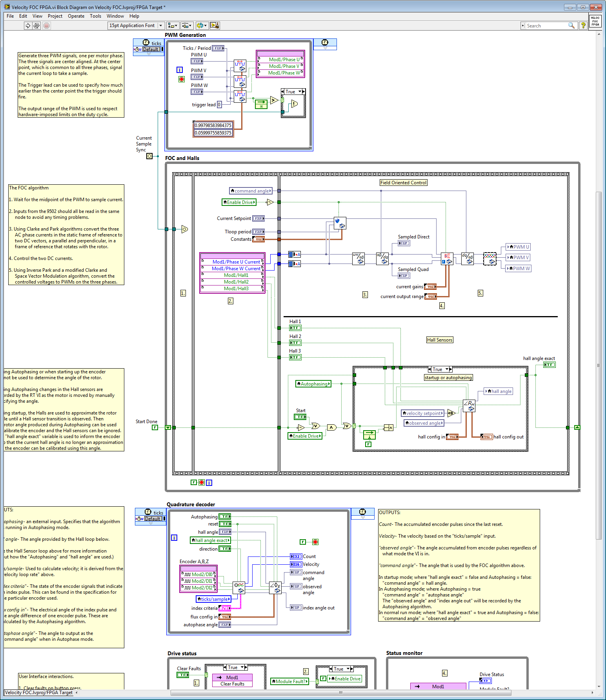606x700 pixels.
Task: Select the multiply node in PWM Generation
Action: tap(261, 104)
